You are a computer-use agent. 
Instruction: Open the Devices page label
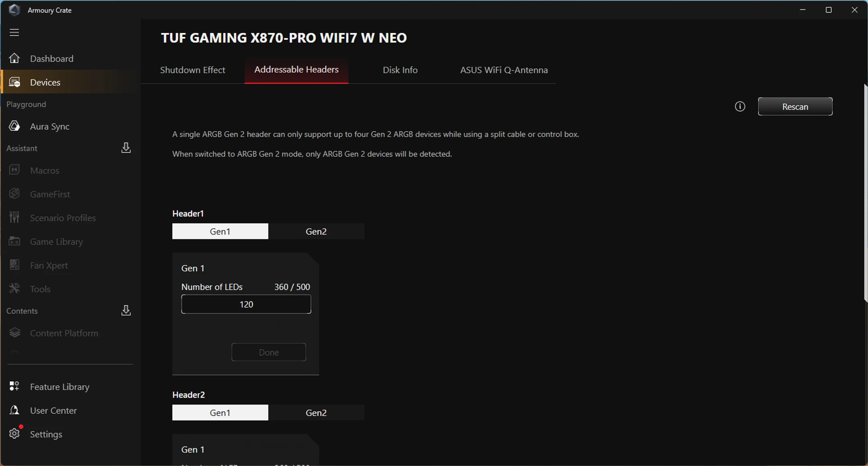click(45, 82)
